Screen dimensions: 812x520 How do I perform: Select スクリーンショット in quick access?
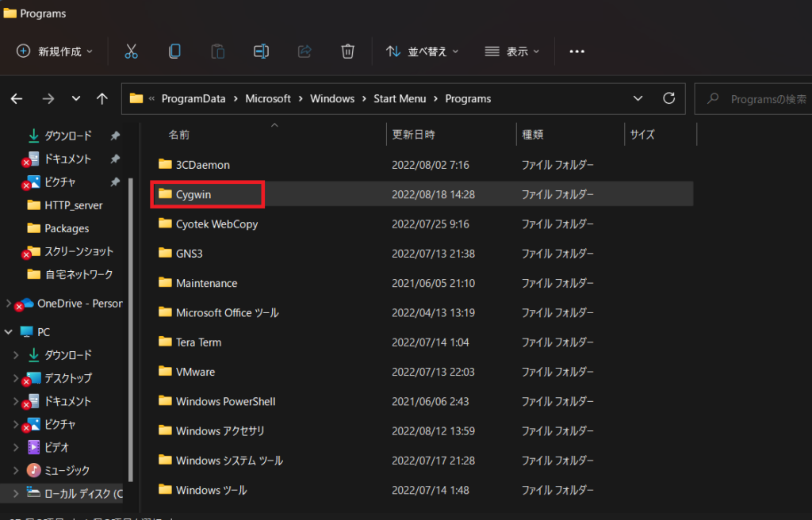(x=79, y=251)
